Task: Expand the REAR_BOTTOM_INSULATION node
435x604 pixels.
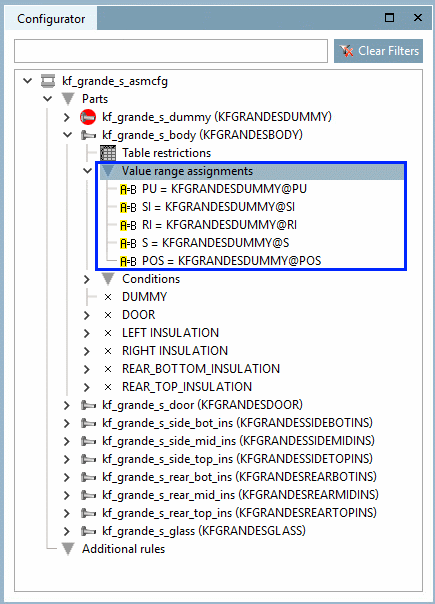Action: (87, 369)
